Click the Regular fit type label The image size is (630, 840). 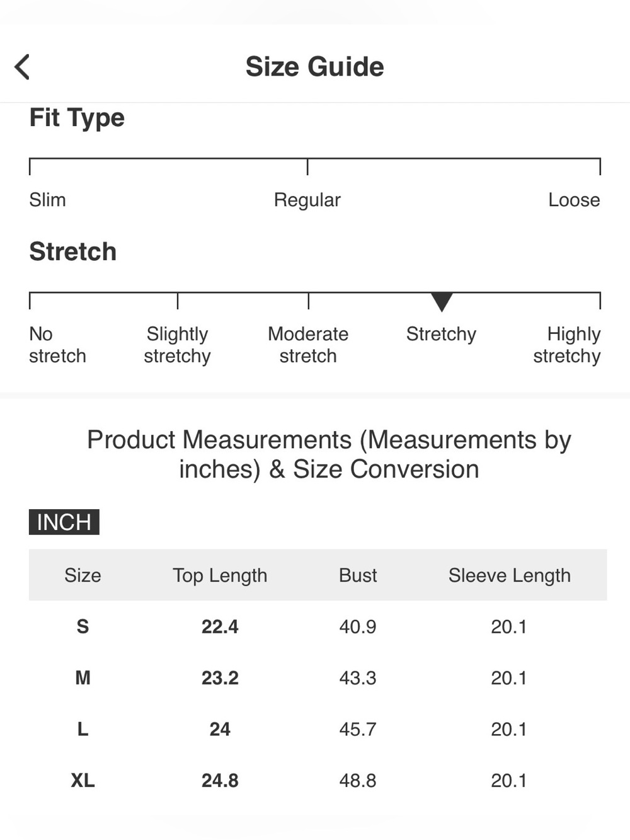pyautogui.click(x=307, y=200)
